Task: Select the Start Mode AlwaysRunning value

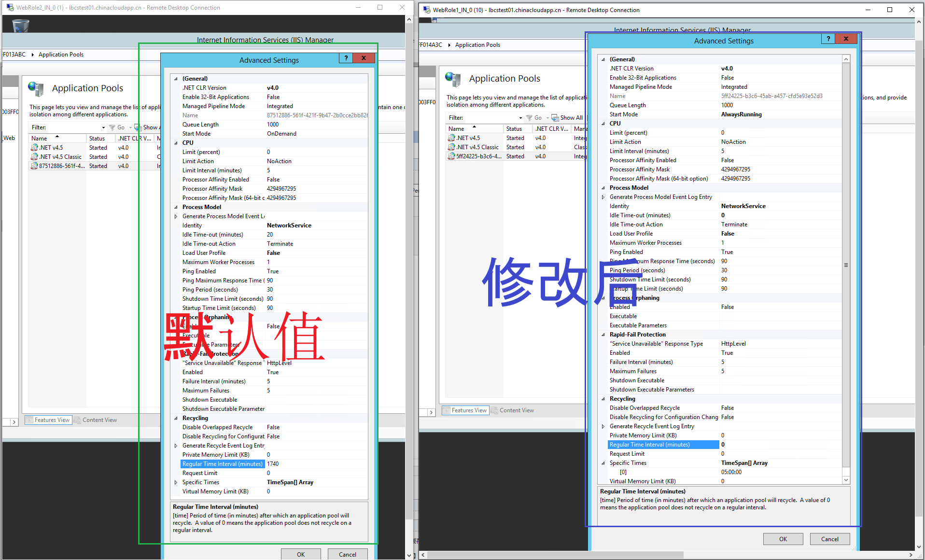Action: pyautogui.click(x=741, y=114)
